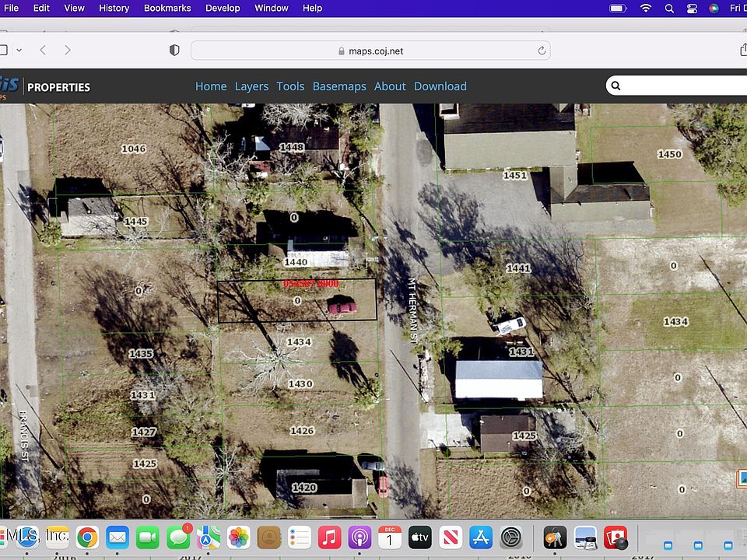Image resolution: width=747 pixels, height=560 pixels.
Task: Select the parcel labeled 1046 on the map
Action: pos(133,149)
